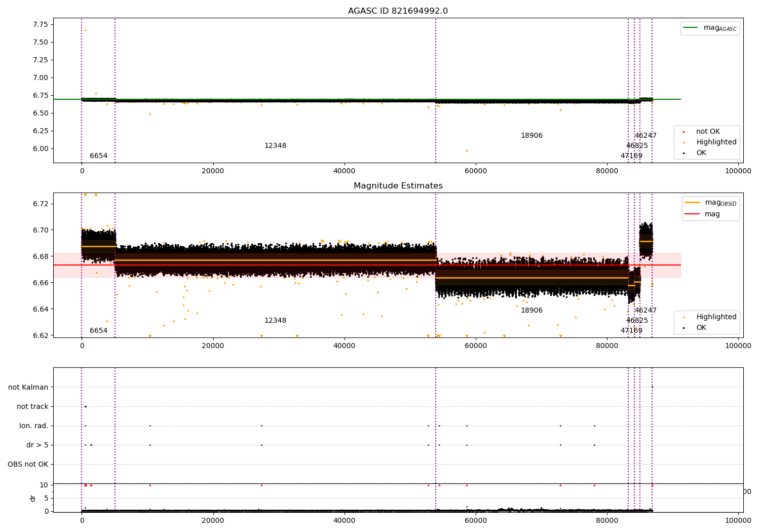The height and width of the screenshot is (532, 760).
Task: Click the 'not Kalman' data marker in bottom plot
Action: coord(652,387)
